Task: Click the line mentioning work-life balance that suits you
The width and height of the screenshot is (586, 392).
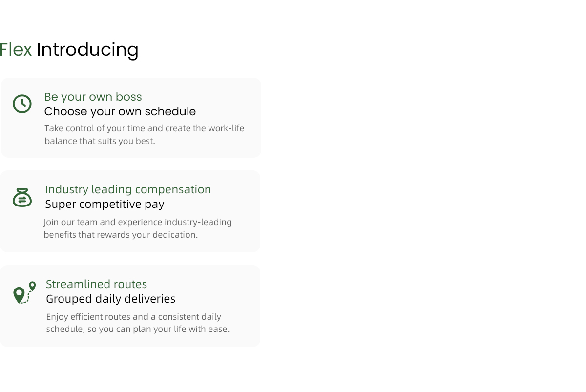Action: click(x=100, y=141)
